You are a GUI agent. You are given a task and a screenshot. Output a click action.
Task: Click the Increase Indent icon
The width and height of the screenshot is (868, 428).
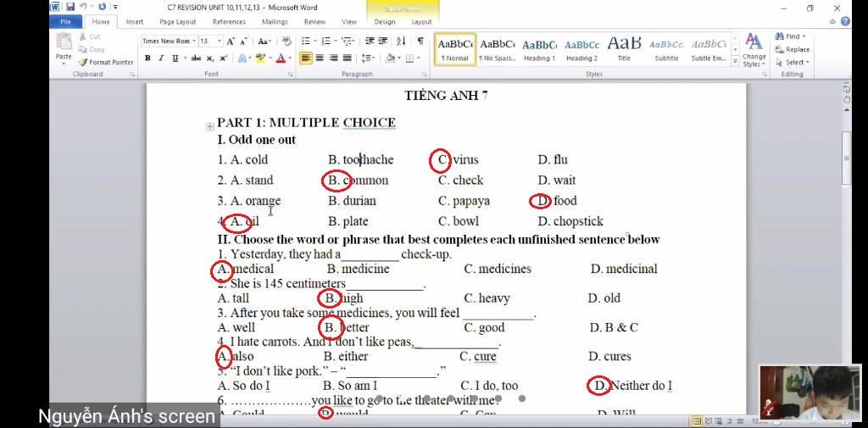pyautogui.click(x=383, y=41)
